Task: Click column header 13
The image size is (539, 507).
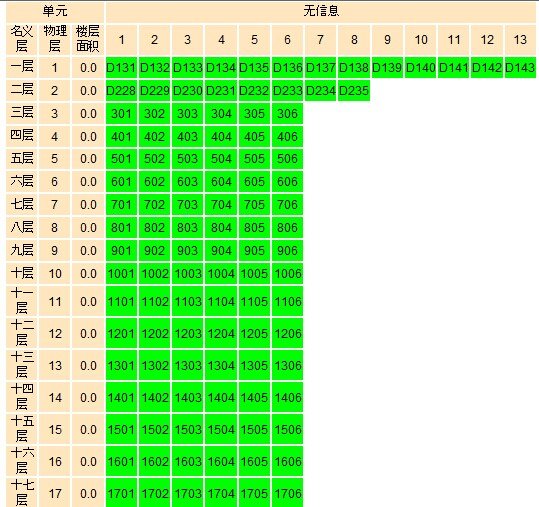Action: pos(520,40)
